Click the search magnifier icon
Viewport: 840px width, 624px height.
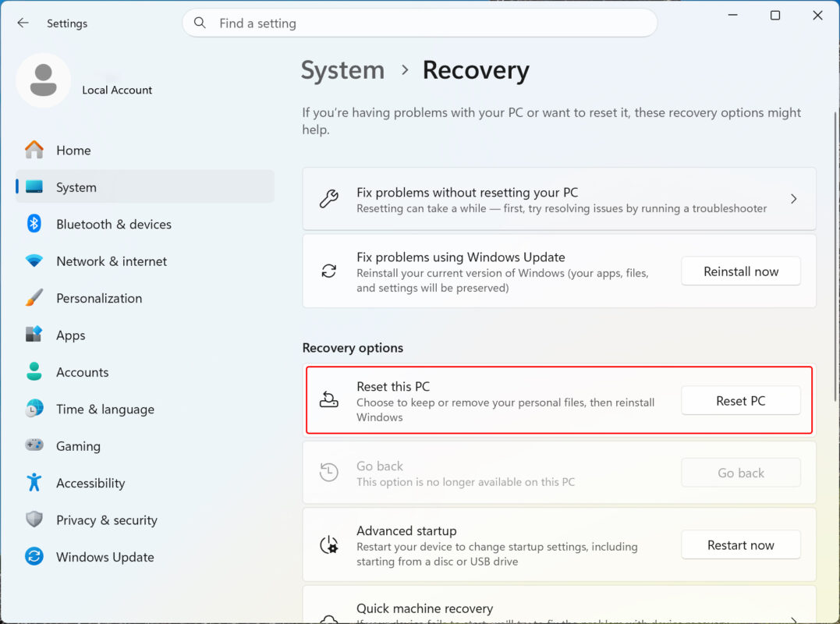200,23
